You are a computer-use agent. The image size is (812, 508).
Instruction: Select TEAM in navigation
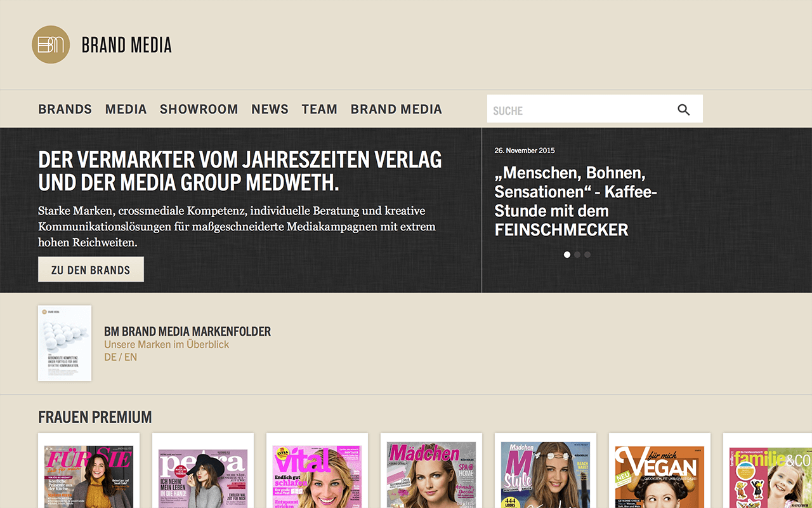(319, 109)
